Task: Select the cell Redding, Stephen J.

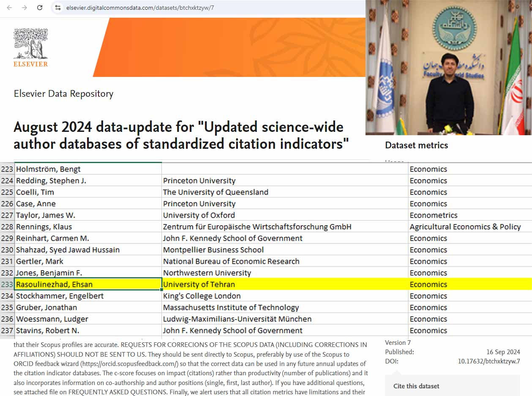Action: [x=88, y=180]
